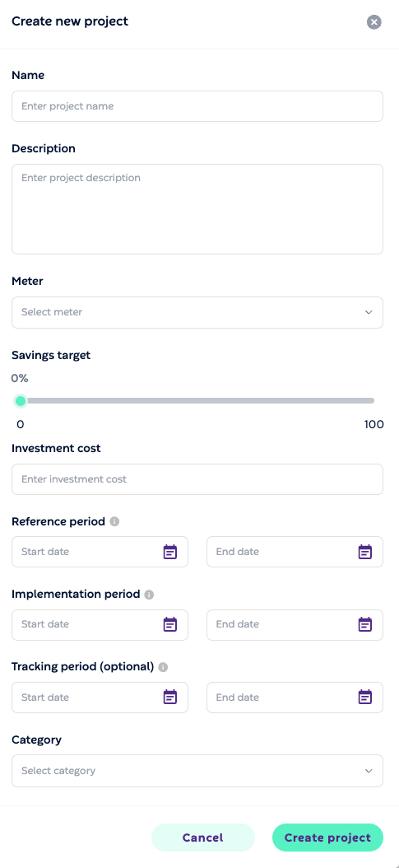This screenshot has width=399, height=868.
Task: Expand the Select category dropdown
Action: pos(197,771)
